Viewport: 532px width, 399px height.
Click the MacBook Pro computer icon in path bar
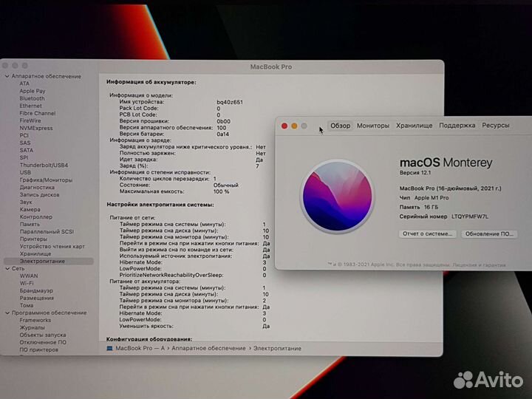pos(109,349)
